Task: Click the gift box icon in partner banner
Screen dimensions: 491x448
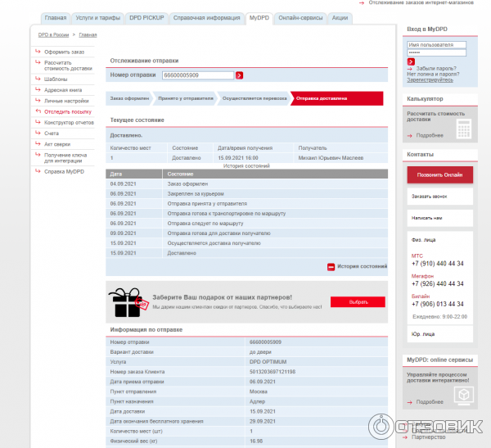Action: [x=128, y=302]
